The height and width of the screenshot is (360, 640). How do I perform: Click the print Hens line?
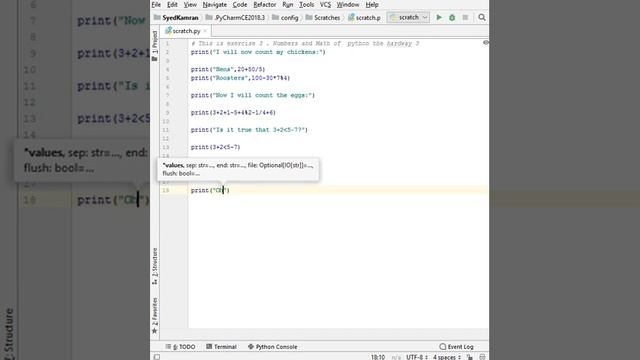(228, 69)
